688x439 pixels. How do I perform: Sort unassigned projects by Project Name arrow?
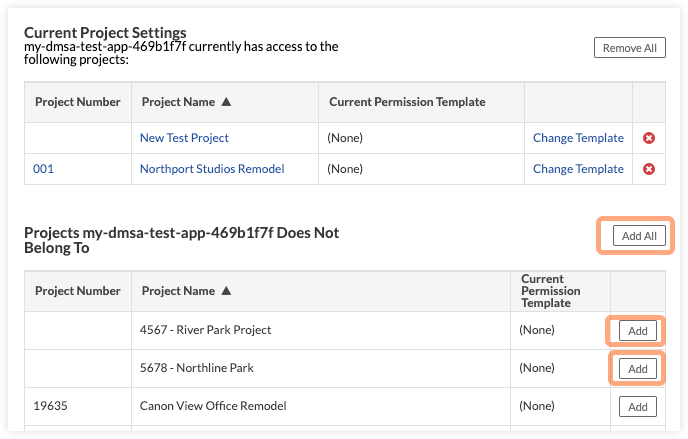click(x=227, y=291)
